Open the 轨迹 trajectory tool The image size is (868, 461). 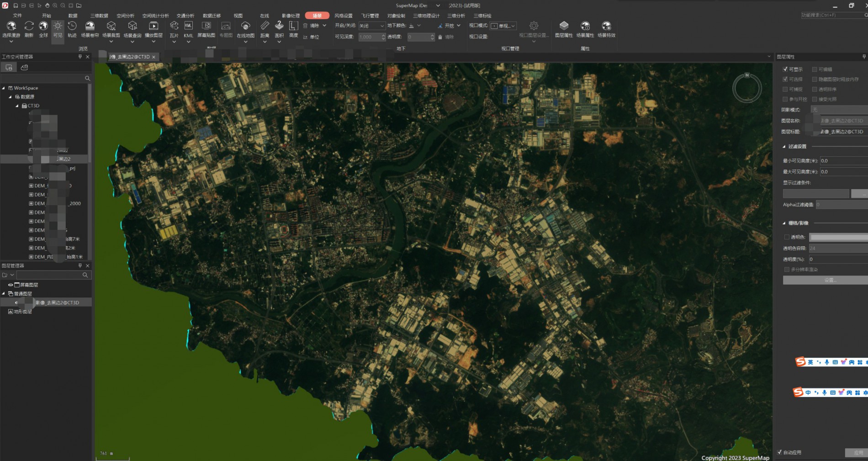click(x=72, y=30)
